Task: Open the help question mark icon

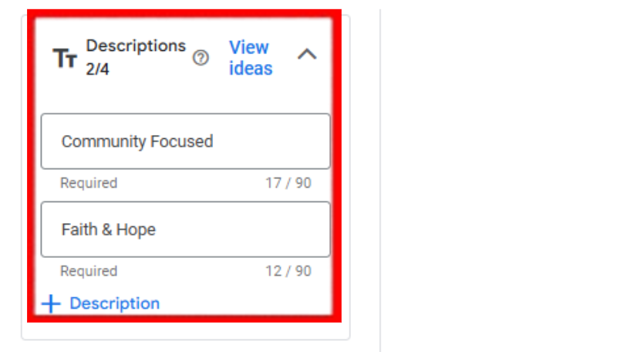Action: pos(201,58)
